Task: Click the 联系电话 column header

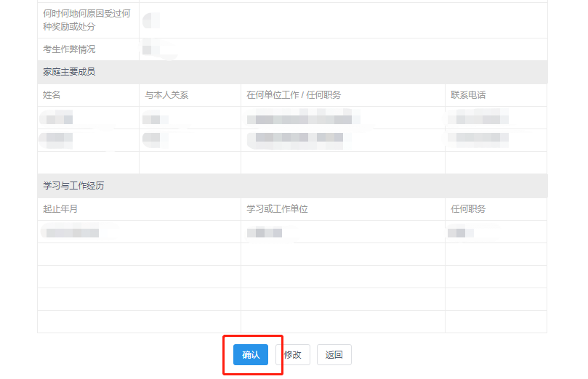Action: 468,95
